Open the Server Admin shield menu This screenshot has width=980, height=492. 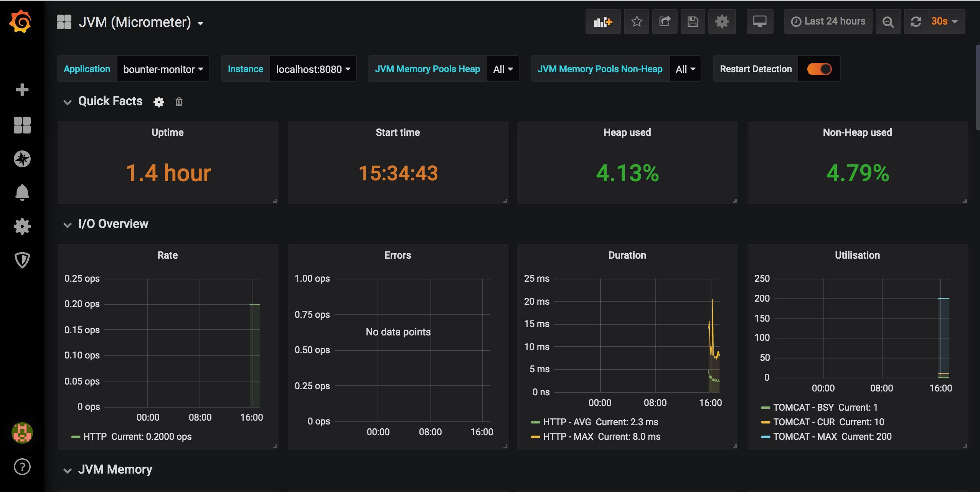point(22,260)
